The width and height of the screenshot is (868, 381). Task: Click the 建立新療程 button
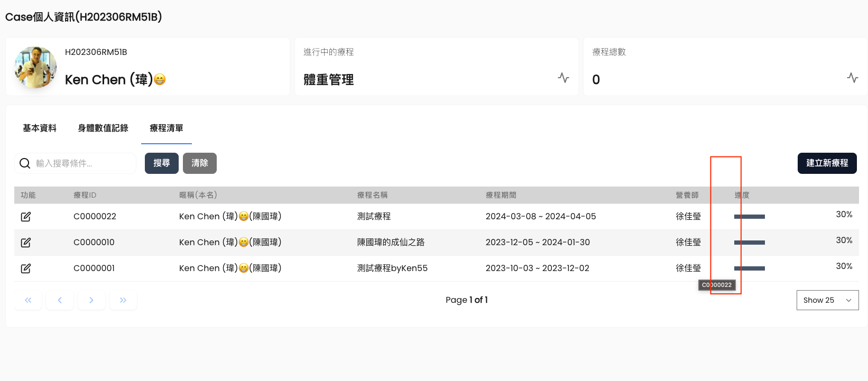point(827,163)
